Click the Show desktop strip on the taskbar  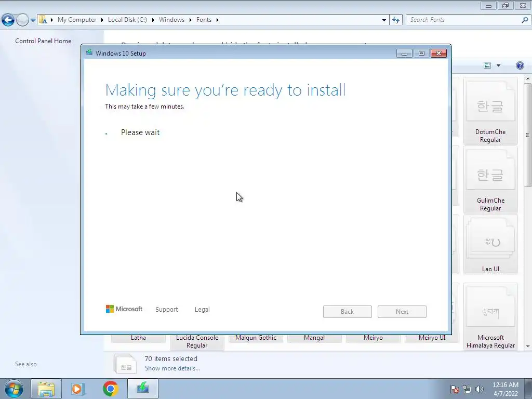tap(528, 389)
